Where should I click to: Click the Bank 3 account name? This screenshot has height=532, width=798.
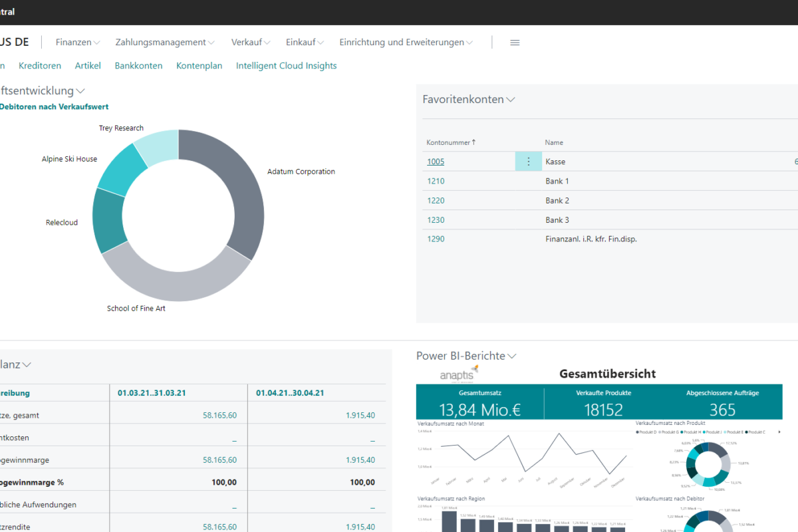coord(557,219)
